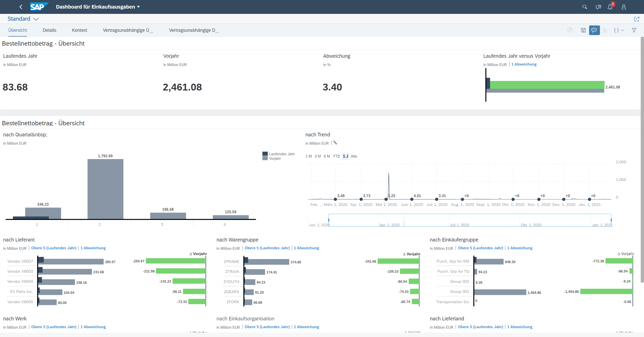Click the save diskette icon

pyautogui.click(x=583, y=30)
